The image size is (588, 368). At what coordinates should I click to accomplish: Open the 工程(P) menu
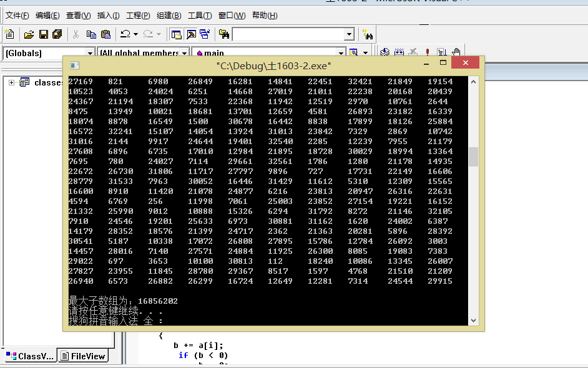[138, 16]
